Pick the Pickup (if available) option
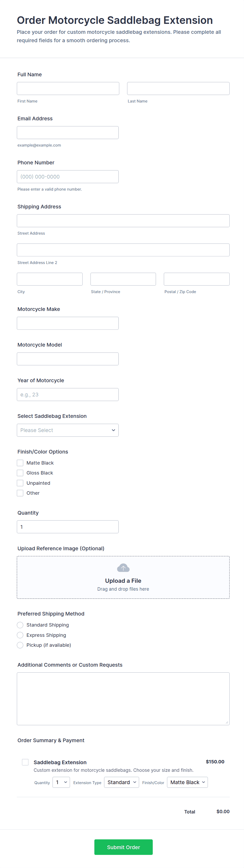The width and height of the screenshot is (244, 868). tap(20, 645)
